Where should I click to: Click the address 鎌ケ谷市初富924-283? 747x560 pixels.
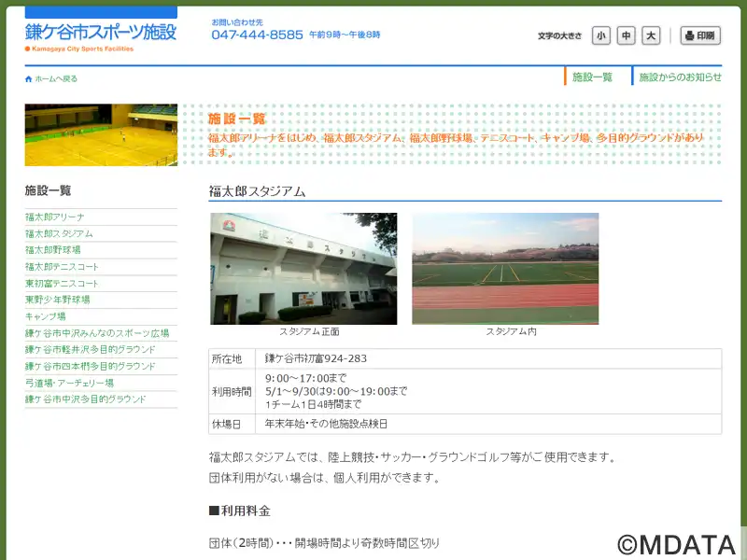[x=316, y=358]
